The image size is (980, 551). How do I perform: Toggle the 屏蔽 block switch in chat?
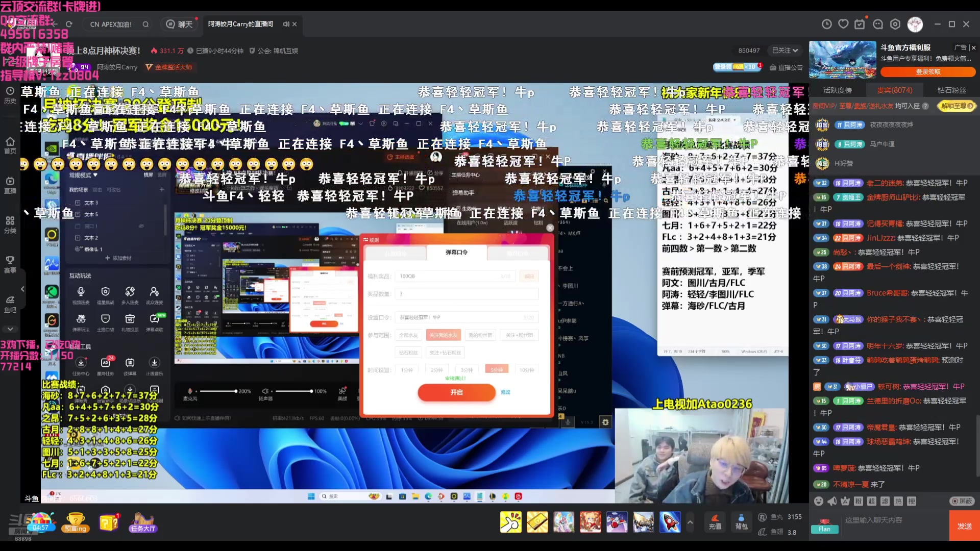point(962,501)
